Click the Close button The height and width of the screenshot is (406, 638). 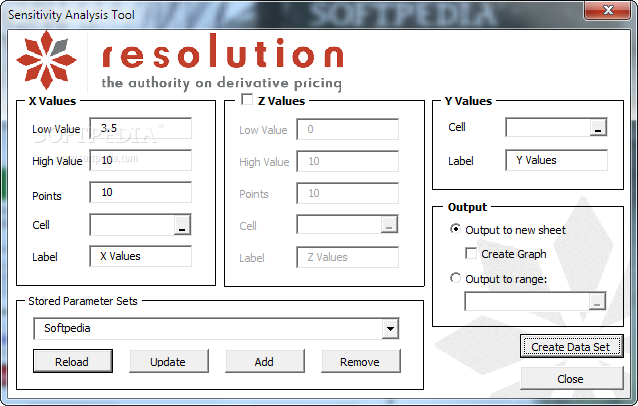571,379
